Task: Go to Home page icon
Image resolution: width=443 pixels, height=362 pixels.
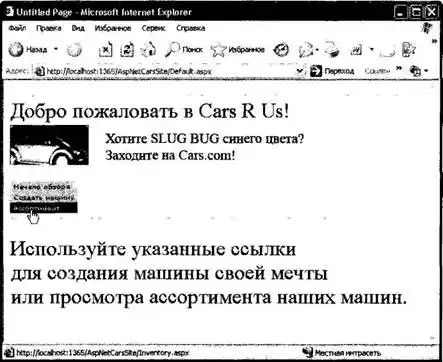Action: pos(148,50)
